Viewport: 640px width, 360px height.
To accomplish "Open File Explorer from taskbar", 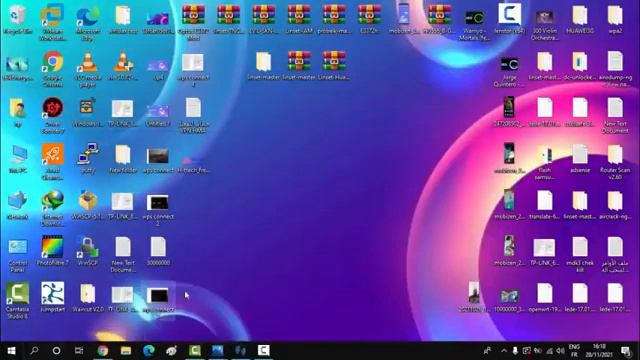I will point(126,351).
